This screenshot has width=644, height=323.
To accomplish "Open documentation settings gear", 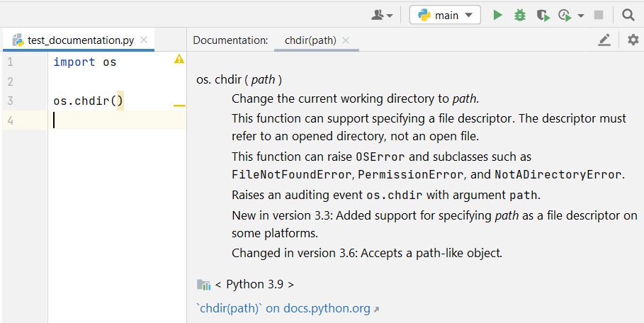I will [x=633, y=40].
